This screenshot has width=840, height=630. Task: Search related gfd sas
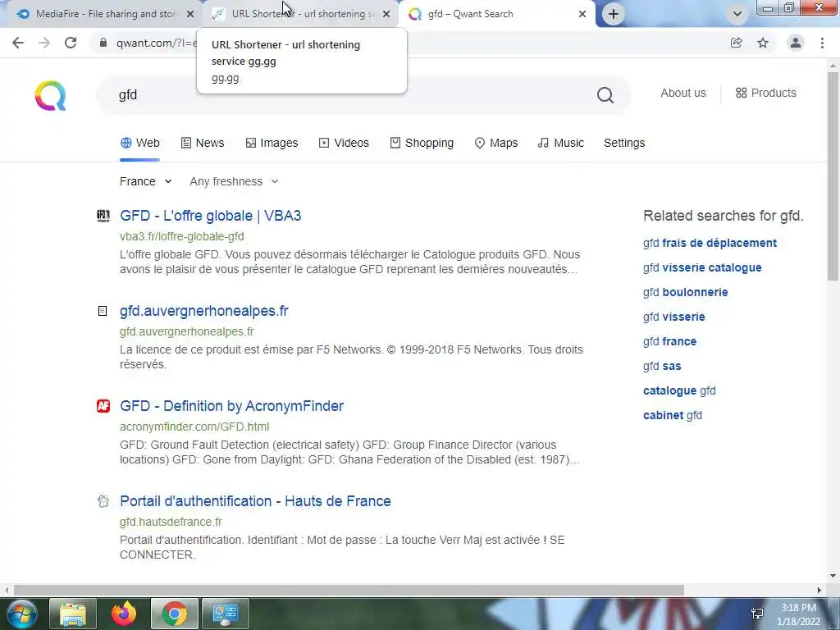662,366
